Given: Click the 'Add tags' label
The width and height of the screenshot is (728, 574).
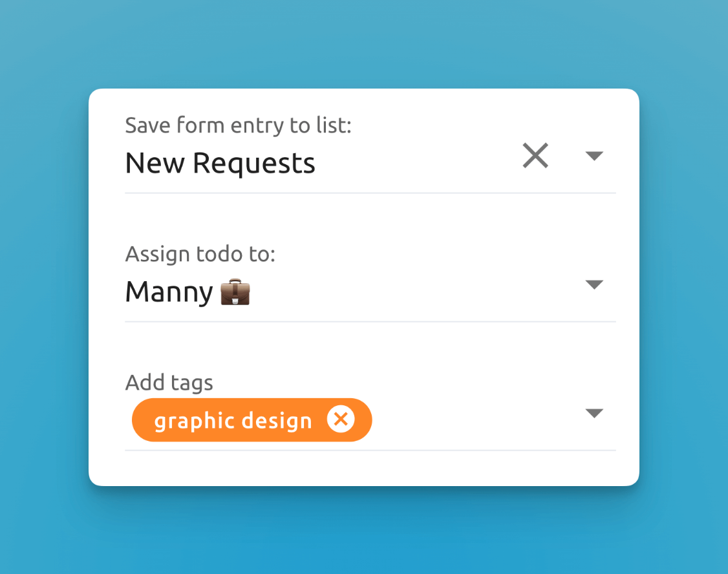Looking at the screenshot, I should click(169, 383).
